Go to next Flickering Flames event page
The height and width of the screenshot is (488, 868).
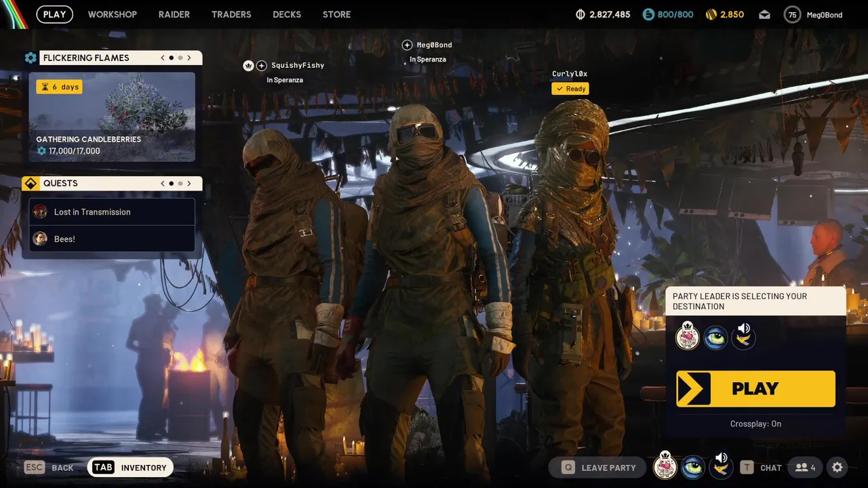click(189, 58)
